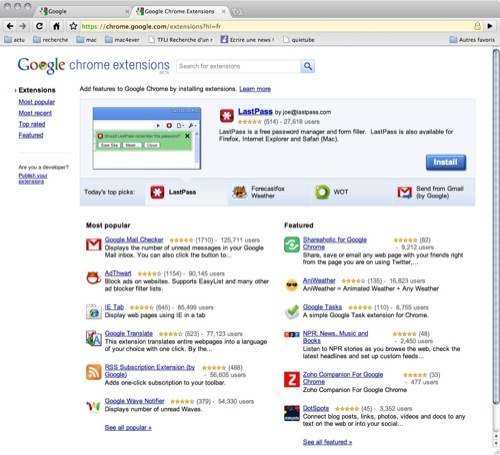
Task: Go back with the browser back arrow
Action: tap(10, 26)
